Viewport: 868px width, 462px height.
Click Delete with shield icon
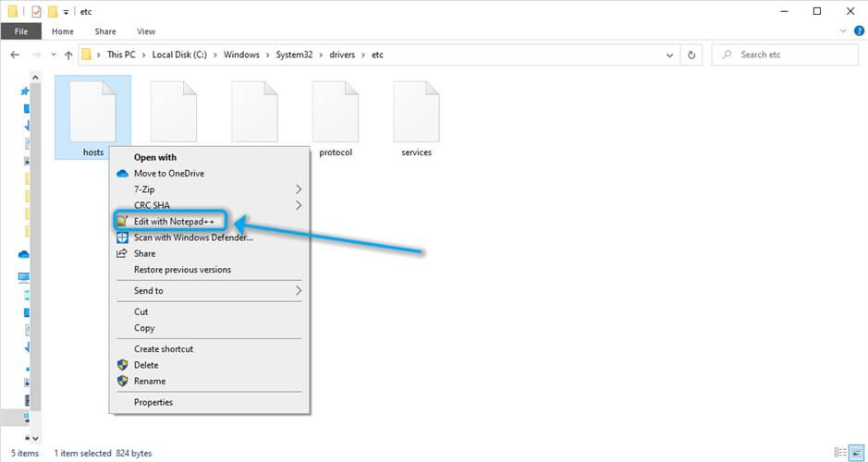(x=145, y=365)
